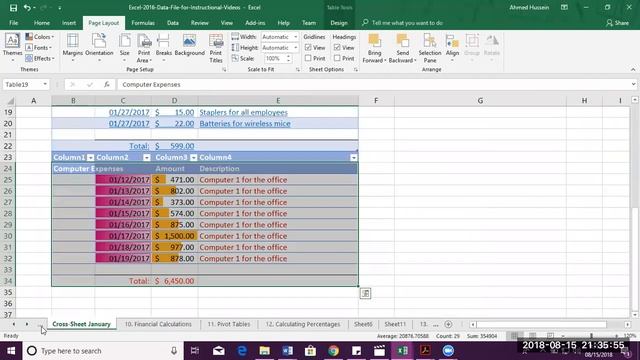Choose a sheet Background image
The height and width of the screenshot is (360, 640).
coord(189,45)
